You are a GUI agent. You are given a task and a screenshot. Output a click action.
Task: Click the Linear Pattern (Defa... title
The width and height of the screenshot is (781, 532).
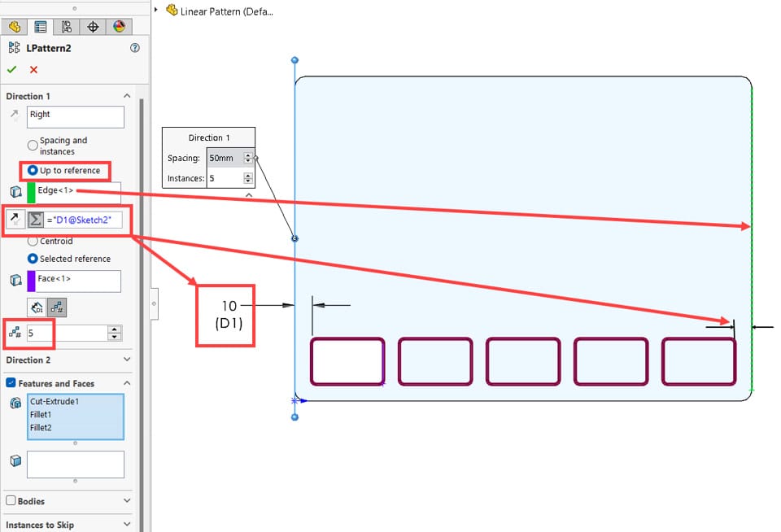(x=227, y=11)
